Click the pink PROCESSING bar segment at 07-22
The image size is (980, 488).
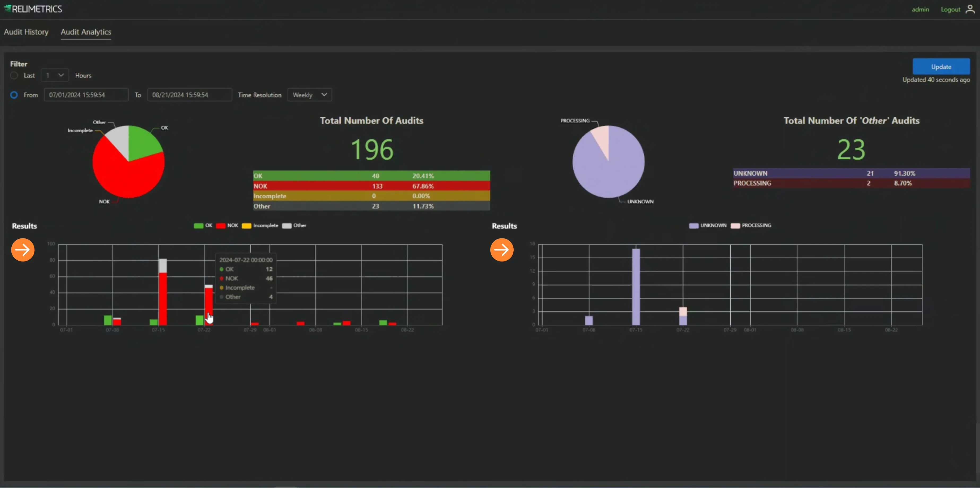point(683,311)
